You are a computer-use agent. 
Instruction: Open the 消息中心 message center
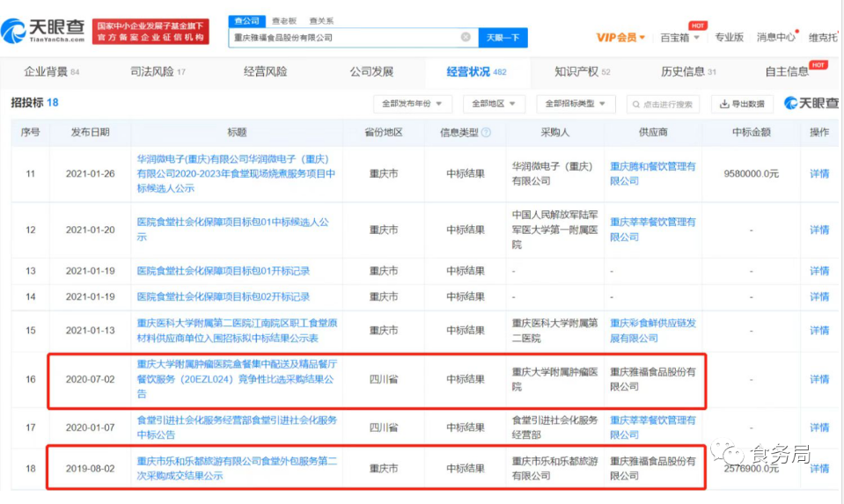[x=775, y=37]
